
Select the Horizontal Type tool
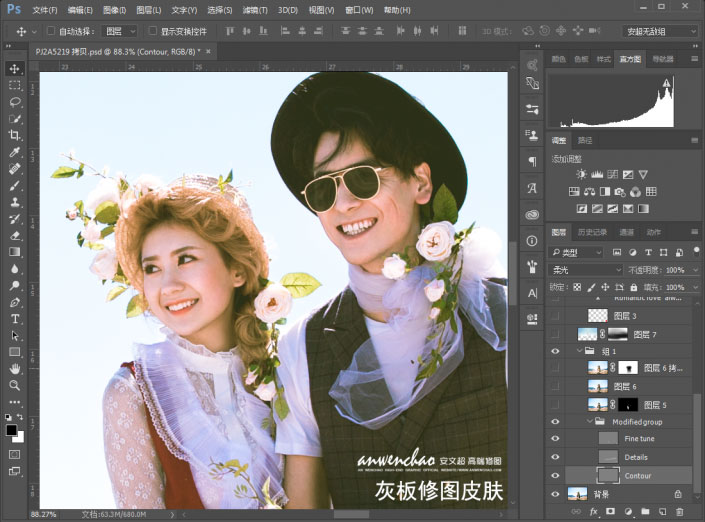click(x=14, y=319)
